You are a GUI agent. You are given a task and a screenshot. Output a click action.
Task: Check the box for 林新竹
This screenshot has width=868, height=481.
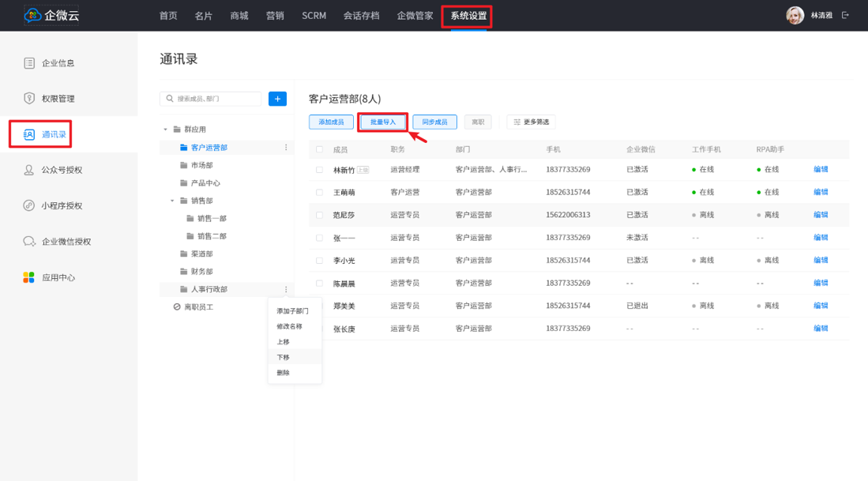(319, 170)
